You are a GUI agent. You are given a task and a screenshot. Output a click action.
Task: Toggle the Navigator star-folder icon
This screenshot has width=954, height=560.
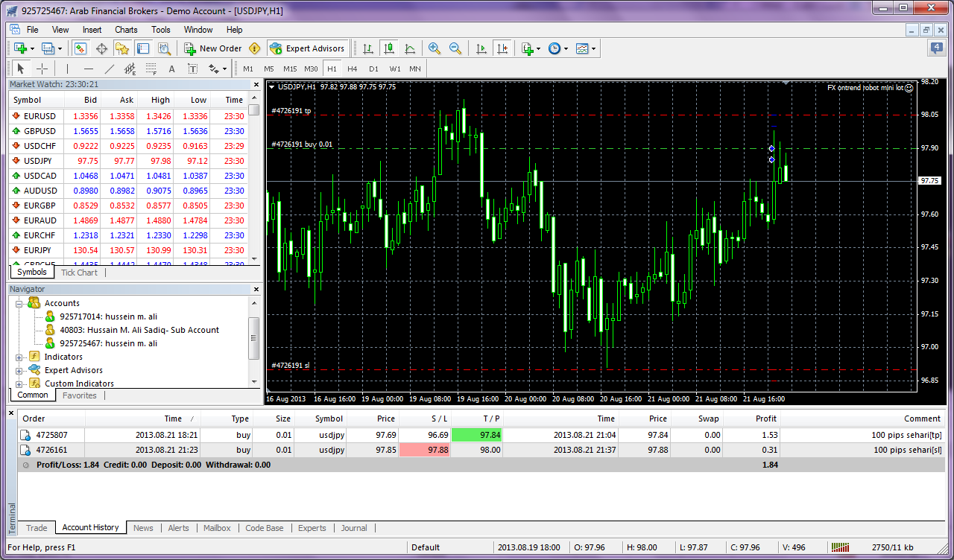[122, 48]
